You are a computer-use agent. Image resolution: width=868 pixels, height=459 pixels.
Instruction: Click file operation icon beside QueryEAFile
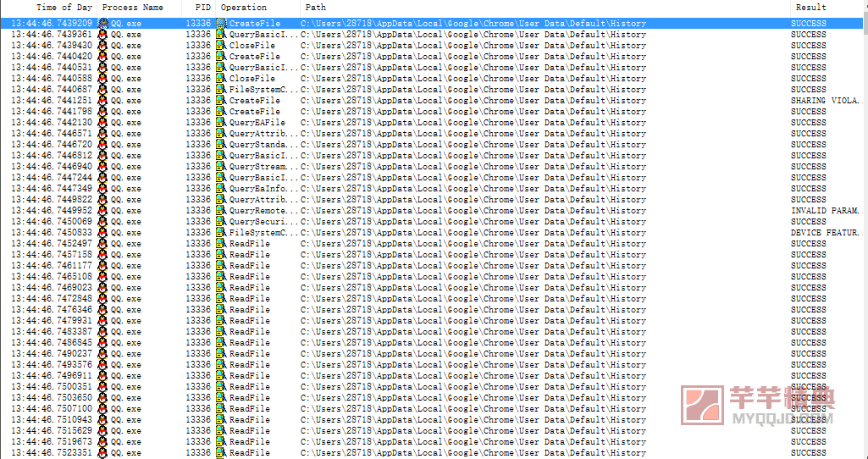click(221, 122)
